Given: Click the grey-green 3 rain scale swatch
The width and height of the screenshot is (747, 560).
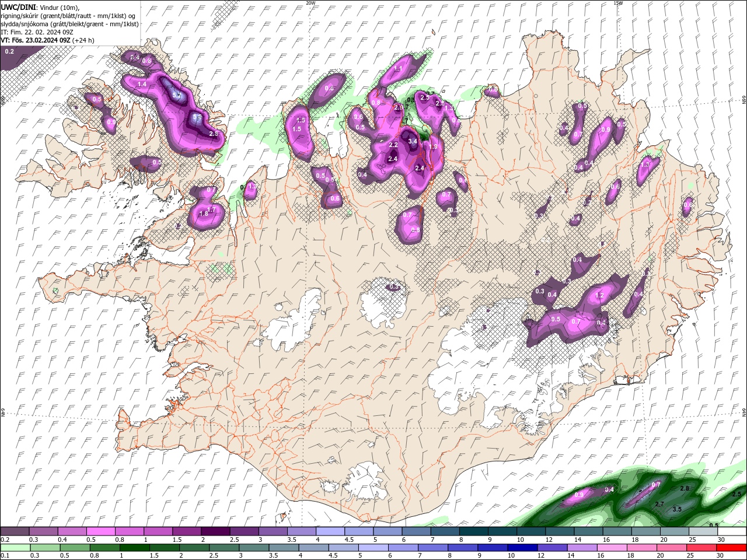Looking at the screenshot, I should pyautogui.click(x=254, y=548).
